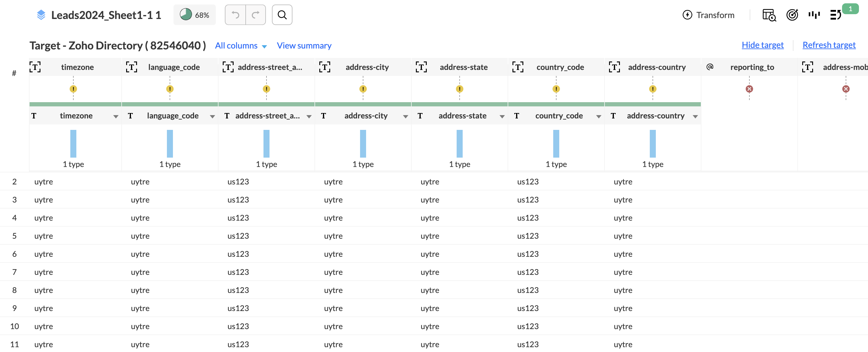Click the undo arrow button
This screenshot has height=352, width=868.
235,15
